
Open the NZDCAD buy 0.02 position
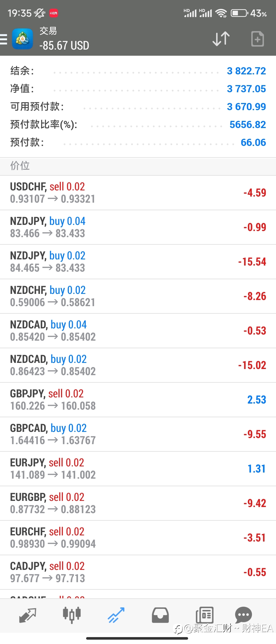[x=138, y=365]
